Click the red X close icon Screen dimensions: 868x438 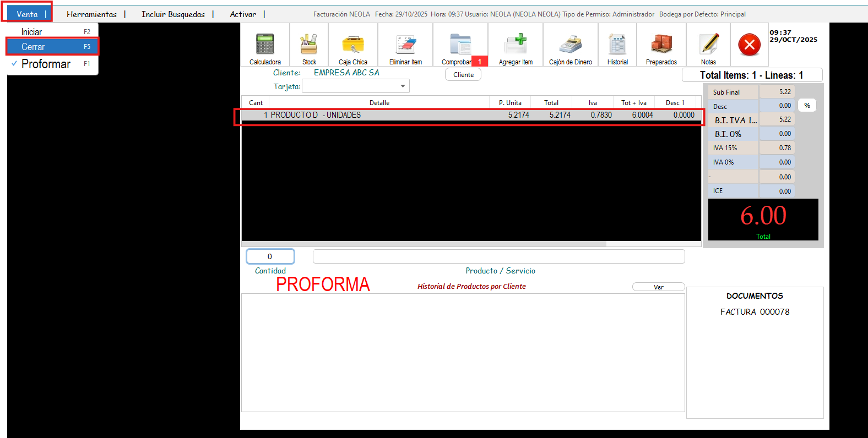coord(750,45)
